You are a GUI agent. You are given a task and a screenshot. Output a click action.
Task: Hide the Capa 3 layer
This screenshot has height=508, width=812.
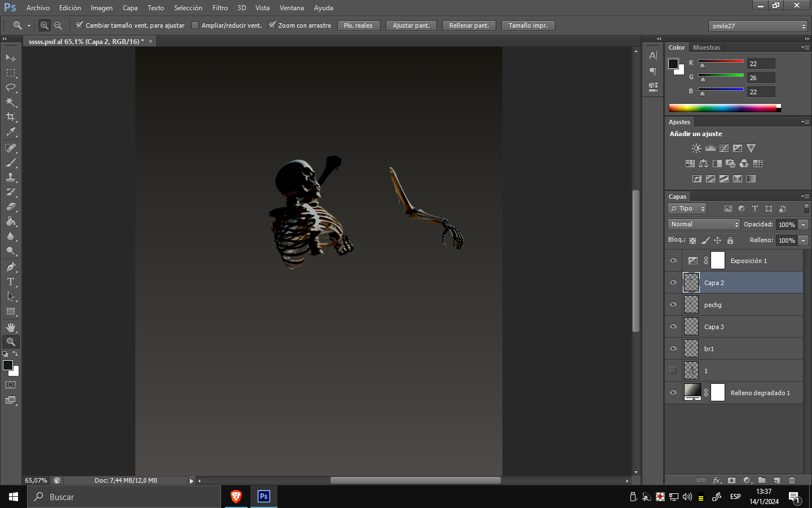pos(673,327)
